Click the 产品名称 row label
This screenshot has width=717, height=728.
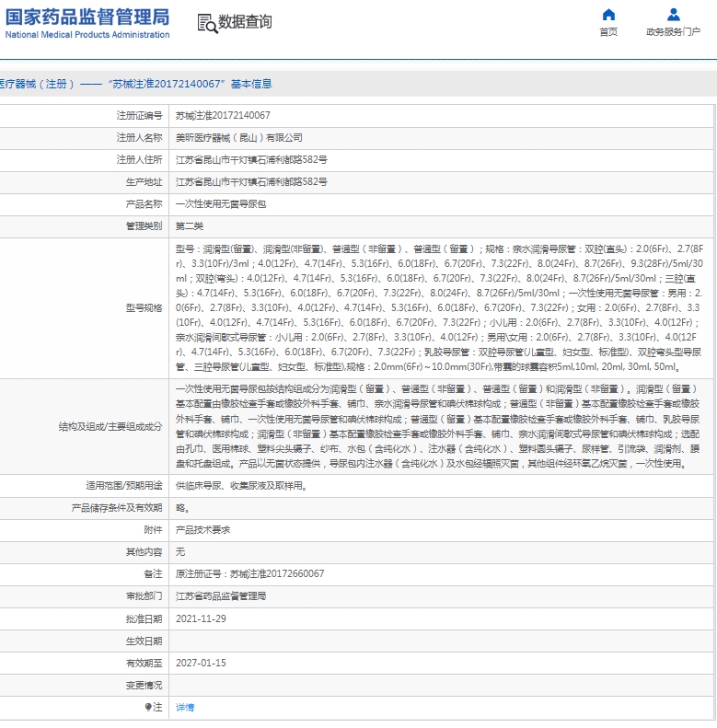pos(144,203)
